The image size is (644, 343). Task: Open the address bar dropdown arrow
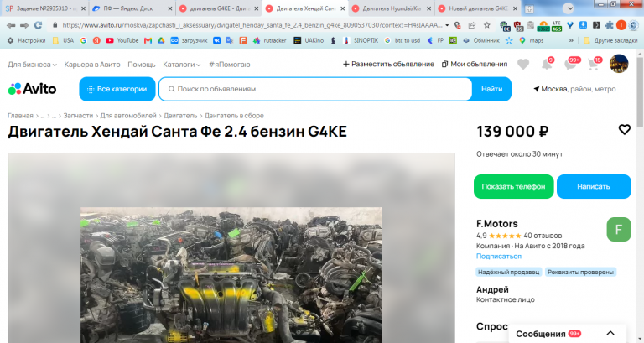(447, 25)
